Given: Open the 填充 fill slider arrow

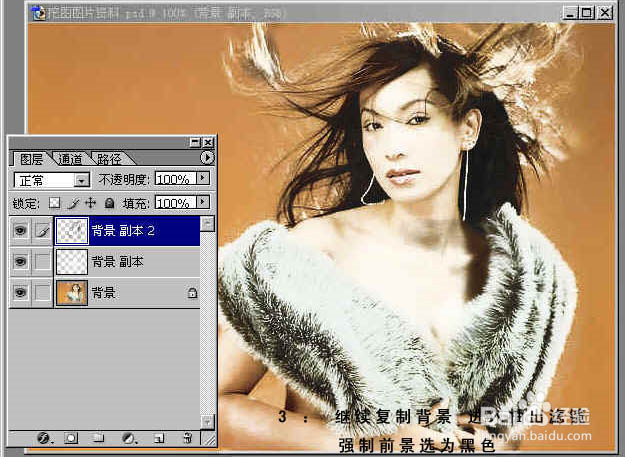Looking at the screenshot, I should 203,202.
